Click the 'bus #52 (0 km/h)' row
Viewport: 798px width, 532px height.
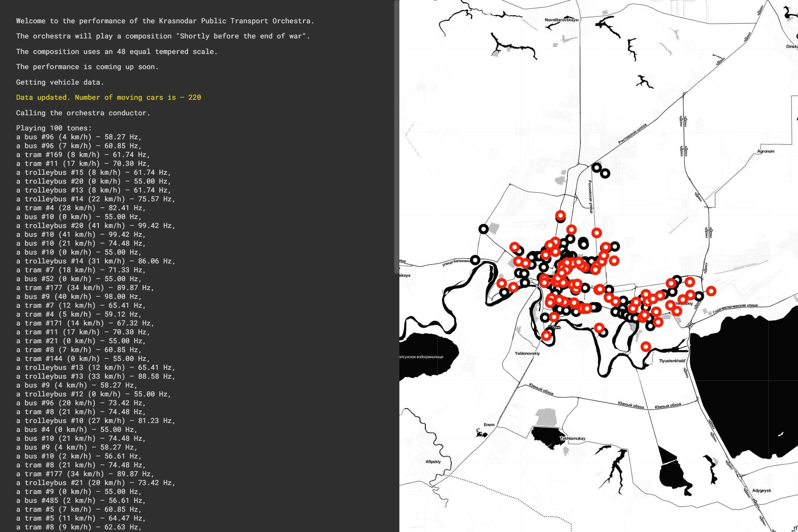click(79, 279)
